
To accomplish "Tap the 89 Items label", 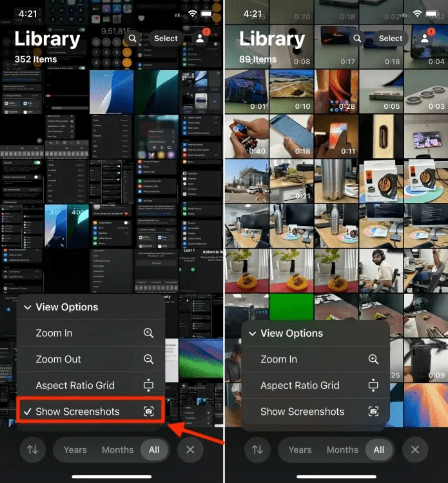I will tap(258, 59).
